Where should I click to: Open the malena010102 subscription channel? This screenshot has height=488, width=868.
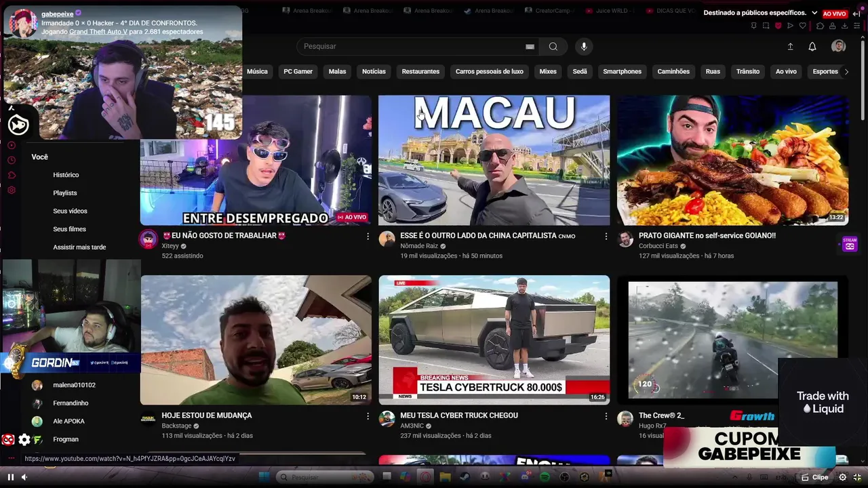(x=74, y=385)
